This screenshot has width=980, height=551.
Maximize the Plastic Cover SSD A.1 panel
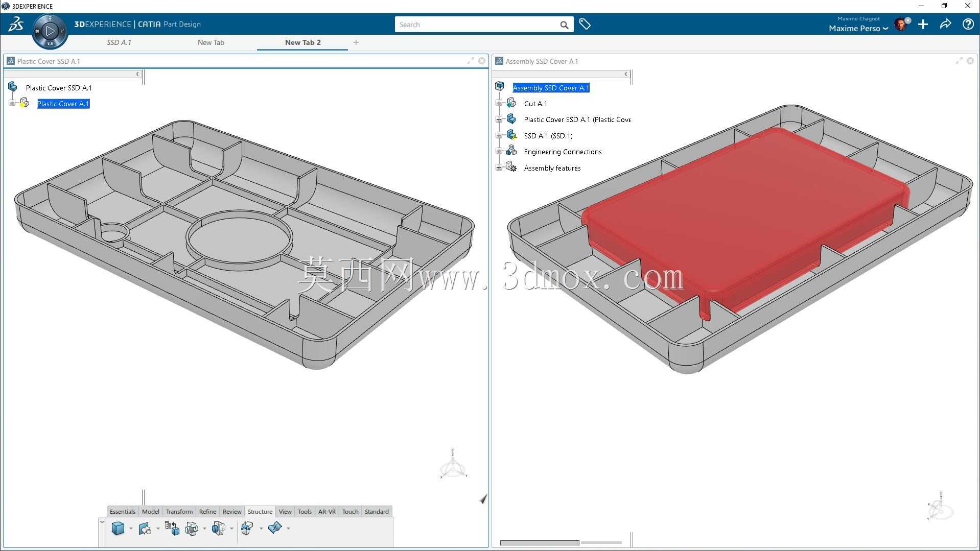(471, 61)
